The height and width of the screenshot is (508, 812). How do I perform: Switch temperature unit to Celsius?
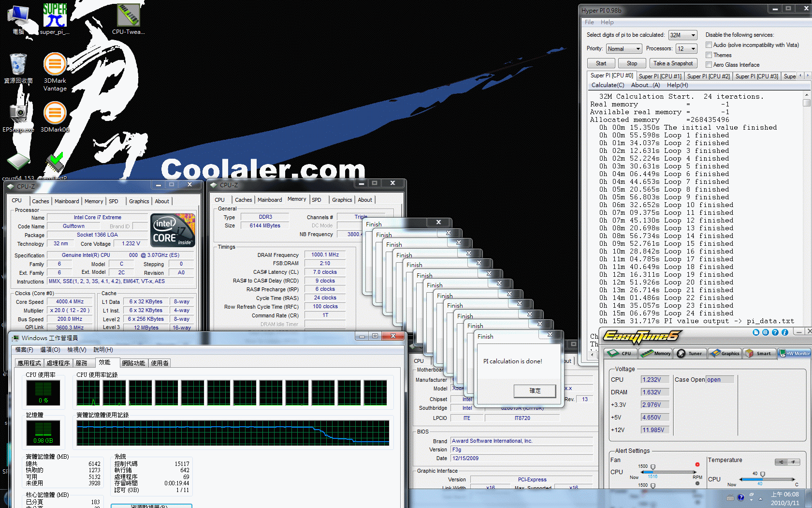click(x=782, y=462)
